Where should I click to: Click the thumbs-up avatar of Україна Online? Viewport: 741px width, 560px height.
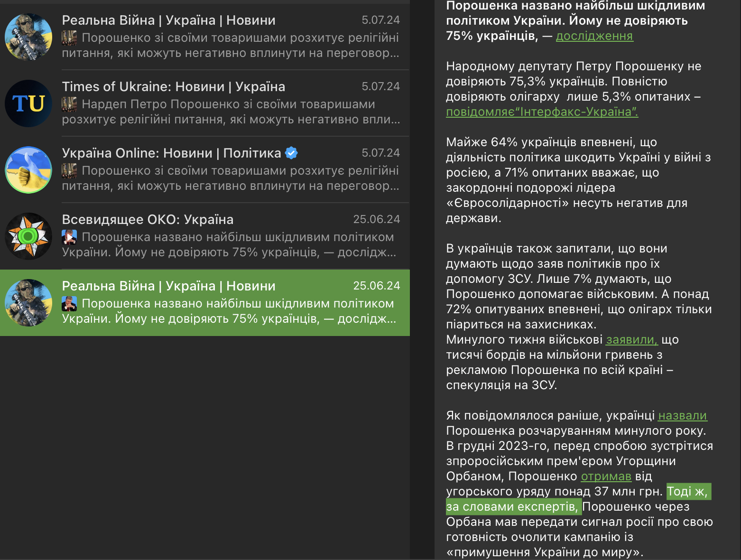(28, 170)
